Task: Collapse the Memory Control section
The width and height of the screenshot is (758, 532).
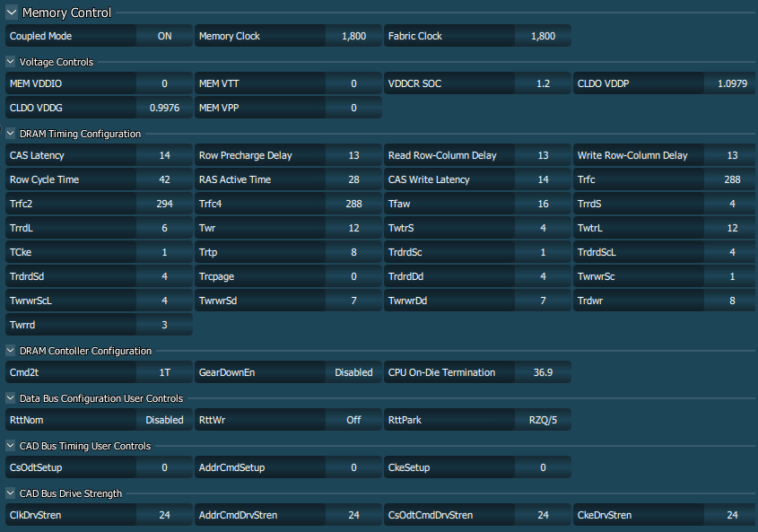Action: (12, 13)
